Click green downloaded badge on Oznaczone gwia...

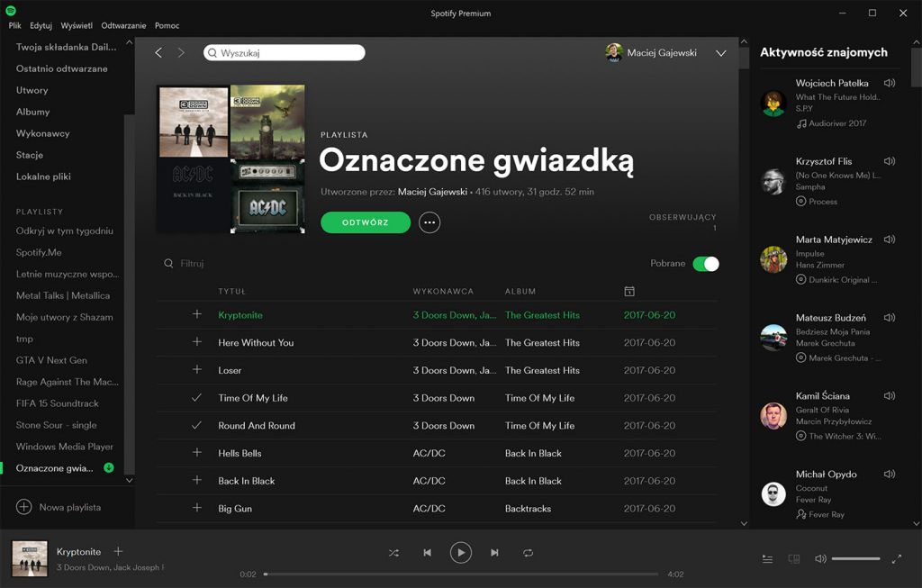(109, 468)
